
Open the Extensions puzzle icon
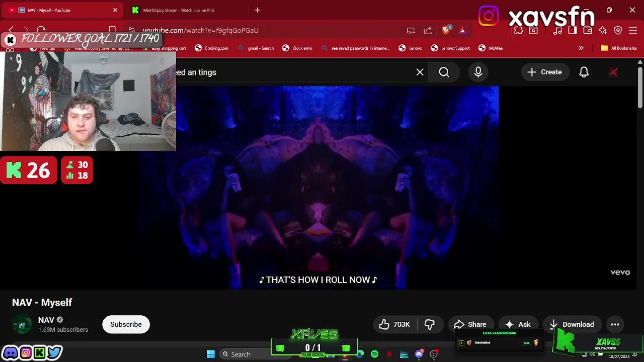tap(518, 30)
